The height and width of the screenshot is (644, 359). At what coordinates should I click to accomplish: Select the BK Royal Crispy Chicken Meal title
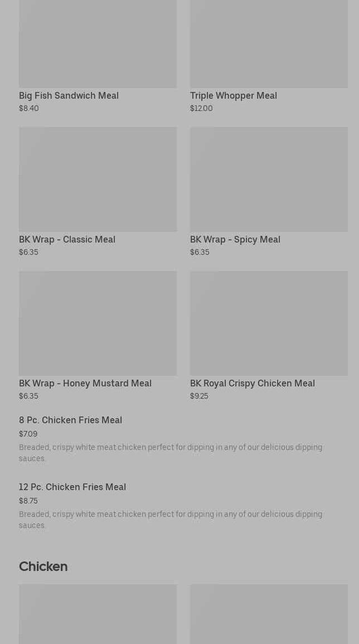click(252, 384)
